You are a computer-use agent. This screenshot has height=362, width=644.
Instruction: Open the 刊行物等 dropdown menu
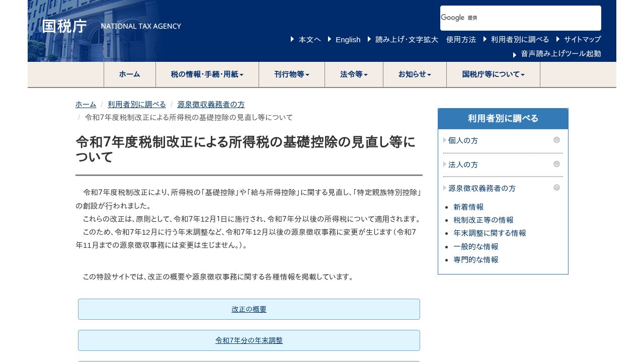point(292,74)
